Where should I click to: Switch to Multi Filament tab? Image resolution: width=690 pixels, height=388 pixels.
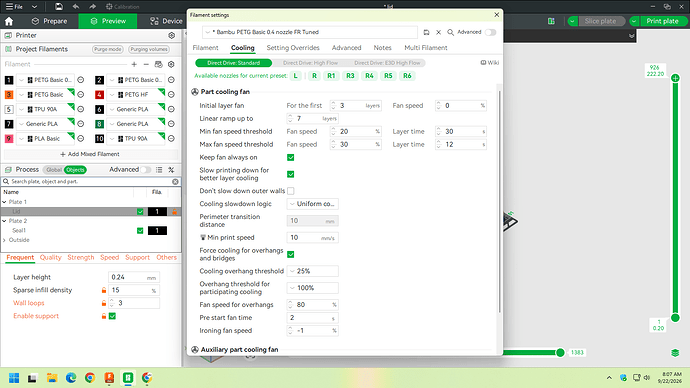(426, 48)
